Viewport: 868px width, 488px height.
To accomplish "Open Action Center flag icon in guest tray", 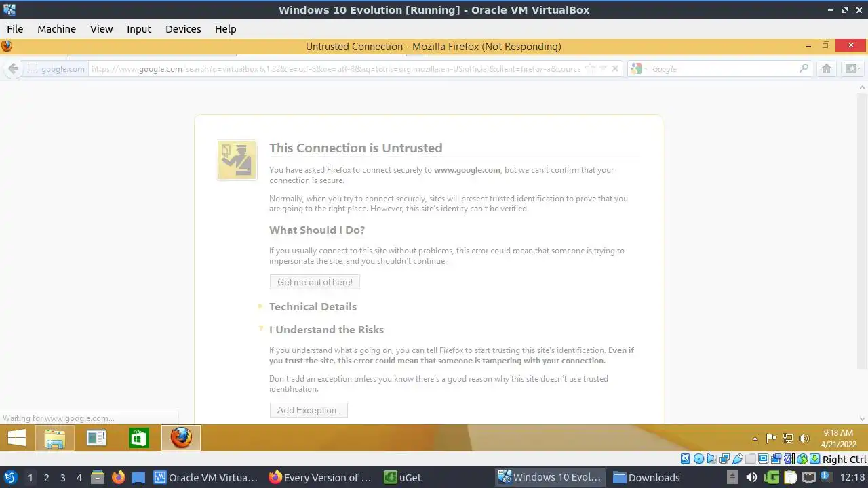I will coord(771,439).
